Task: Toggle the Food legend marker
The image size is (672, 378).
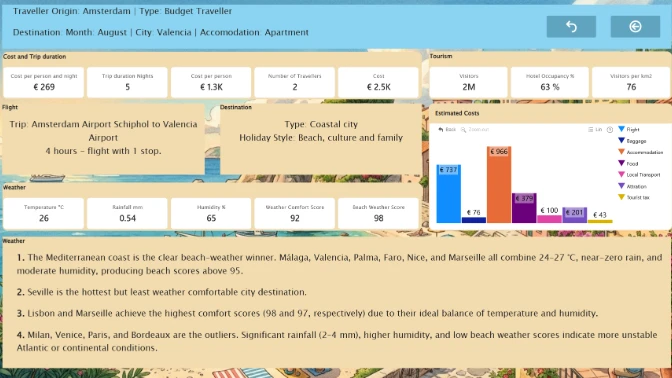Action: tap(621, 163)
